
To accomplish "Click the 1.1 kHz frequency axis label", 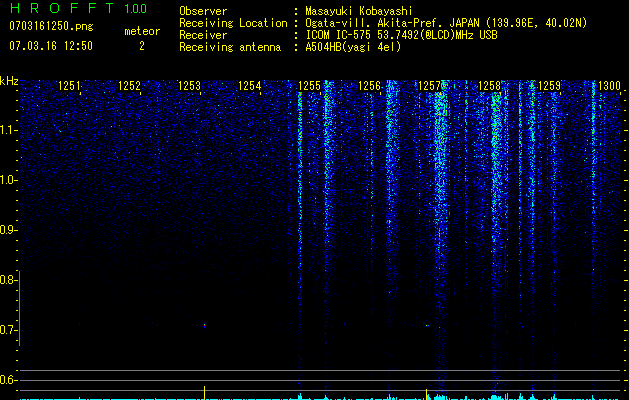I will 8,130.
